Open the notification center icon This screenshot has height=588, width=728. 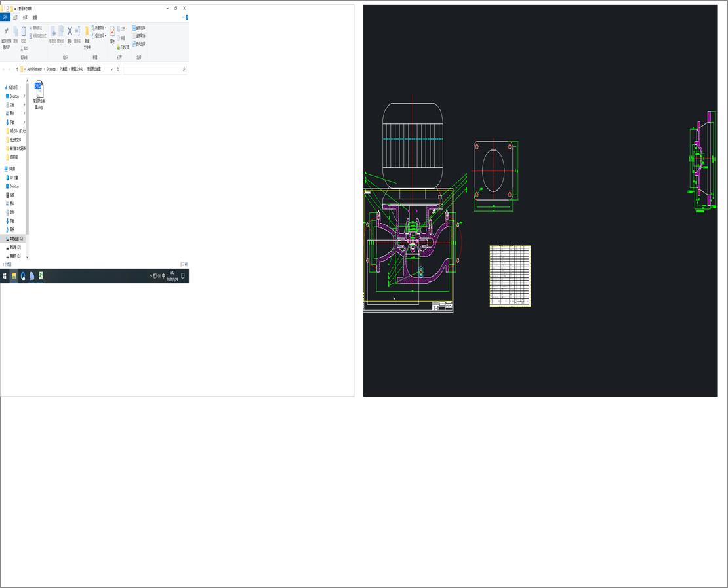pos(183,276)
